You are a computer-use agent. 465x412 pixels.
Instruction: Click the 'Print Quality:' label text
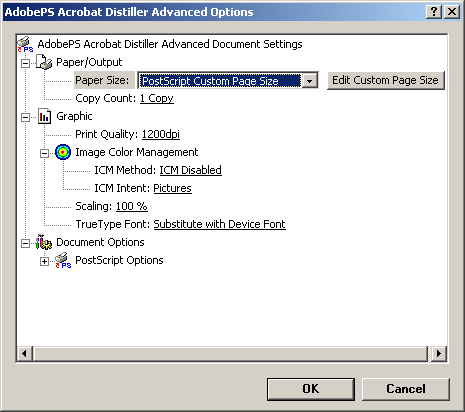coord(107,134)
